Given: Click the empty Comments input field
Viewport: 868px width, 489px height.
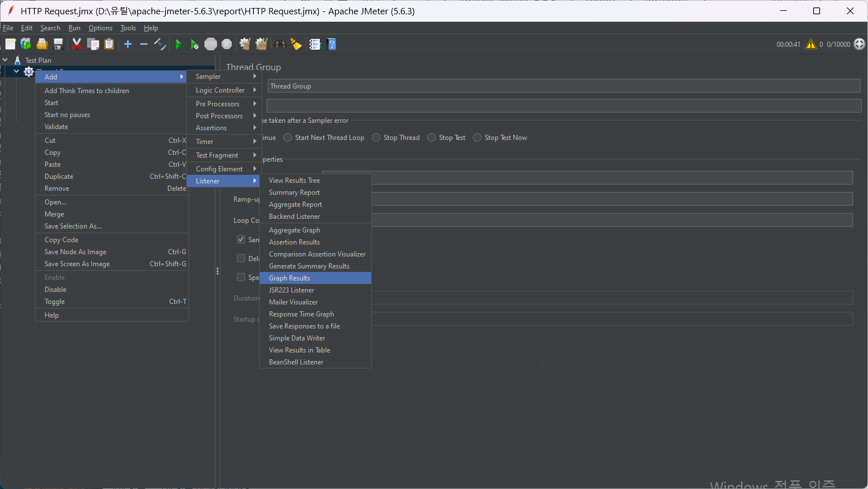Looking at the screenshot, I should pos(564,106).
